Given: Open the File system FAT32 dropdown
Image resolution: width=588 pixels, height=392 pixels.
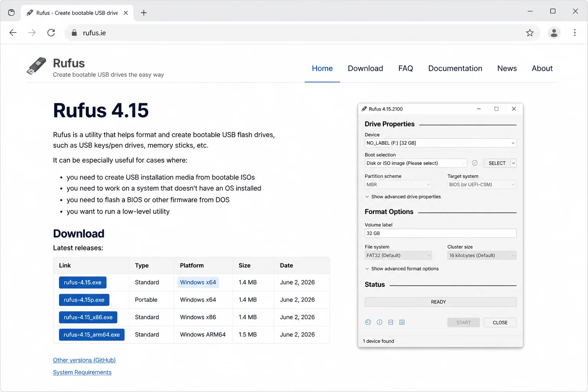Looking at the screenshot, I should [x=398, y=255].
